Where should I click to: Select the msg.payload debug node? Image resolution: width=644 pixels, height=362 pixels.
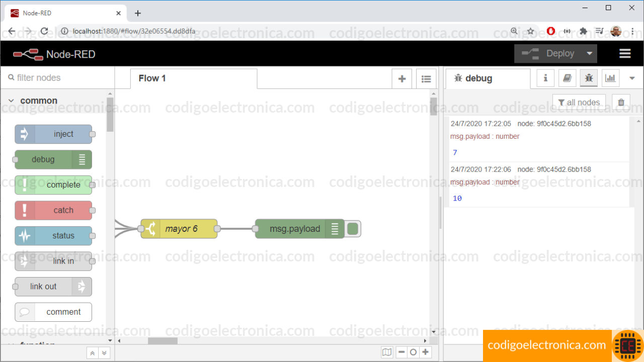299,229
